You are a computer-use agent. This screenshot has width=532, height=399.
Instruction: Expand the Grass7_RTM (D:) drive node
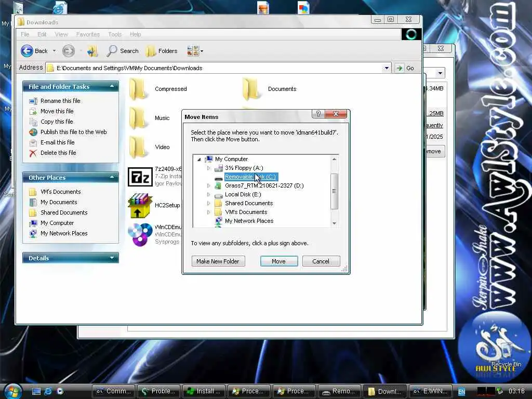(x=208, y=185)
